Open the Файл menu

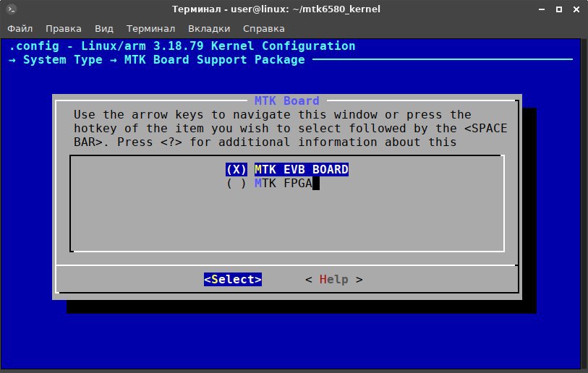[20, 29]
